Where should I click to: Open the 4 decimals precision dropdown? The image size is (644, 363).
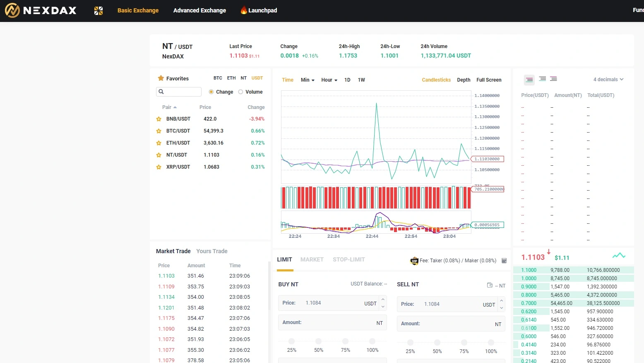608,80
